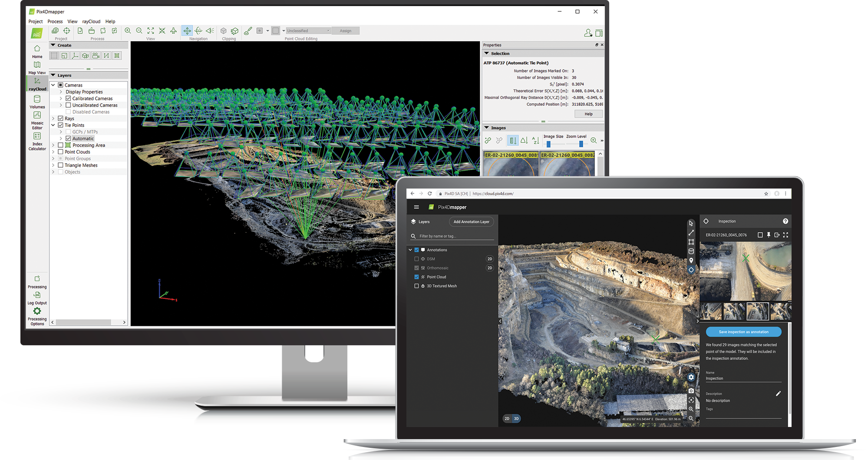Click the Help button in Properties panel
Screen dimensions: 868x460
click(588, 114)
